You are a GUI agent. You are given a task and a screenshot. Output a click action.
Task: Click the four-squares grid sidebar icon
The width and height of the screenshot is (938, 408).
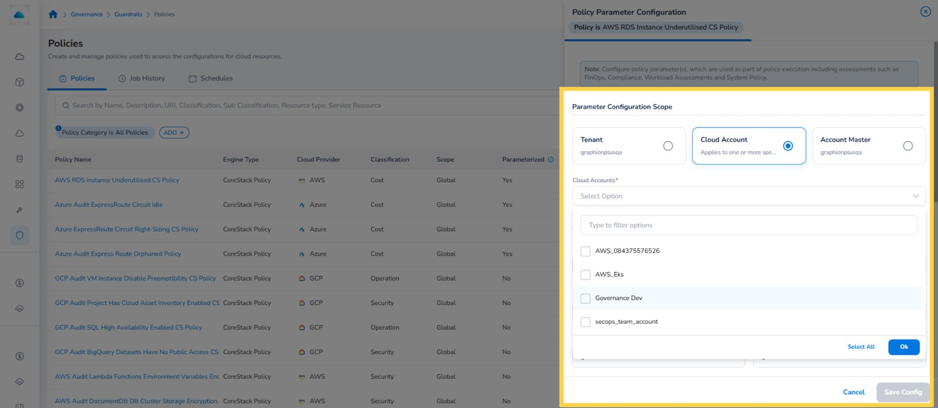(19, 184)
